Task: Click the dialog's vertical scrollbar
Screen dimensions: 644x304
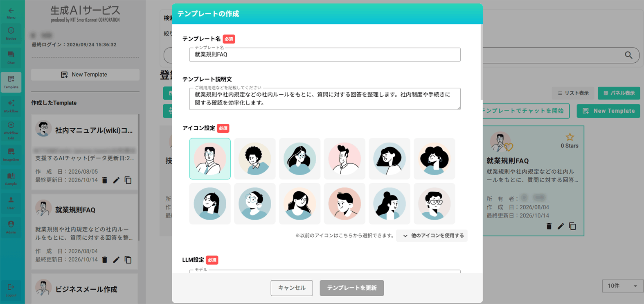Action: click(x=481, y=61)
